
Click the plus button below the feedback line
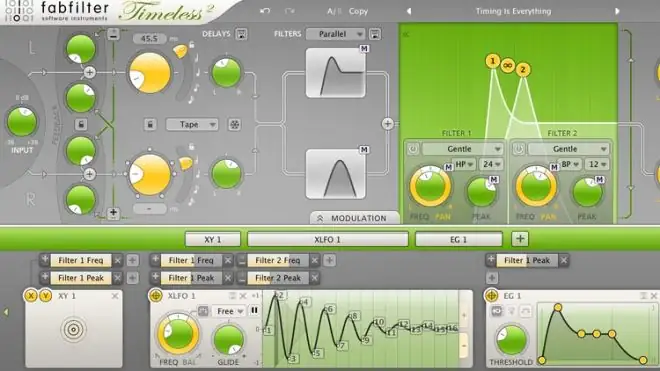[x=113, y=213]
